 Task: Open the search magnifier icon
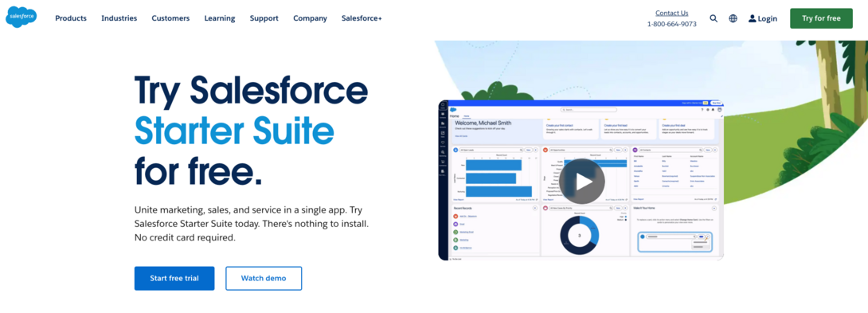pos(714,18)
